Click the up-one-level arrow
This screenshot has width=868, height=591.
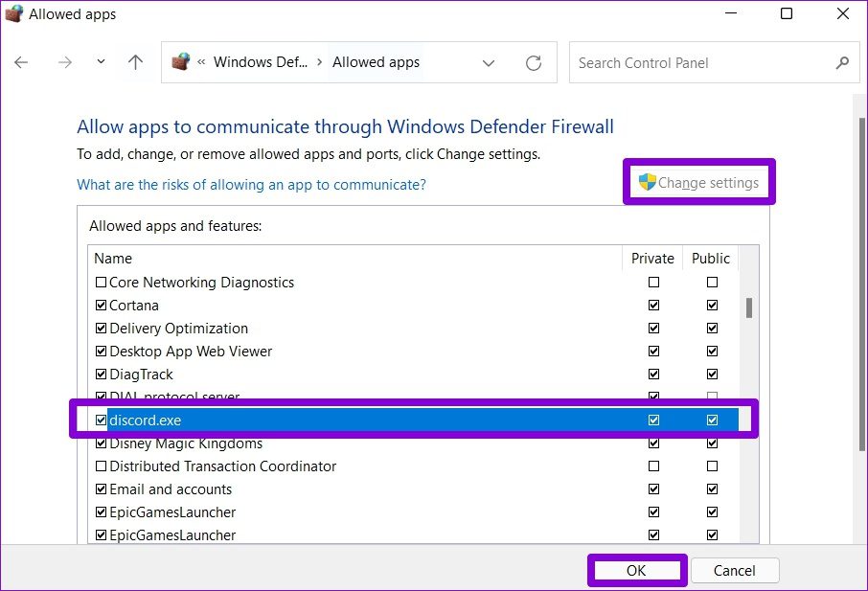135,62
